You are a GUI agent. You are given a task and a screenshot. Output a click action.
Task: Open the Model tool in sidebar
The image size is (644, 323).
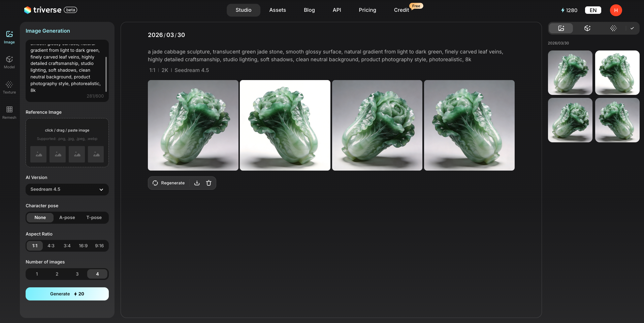[9, 62]
